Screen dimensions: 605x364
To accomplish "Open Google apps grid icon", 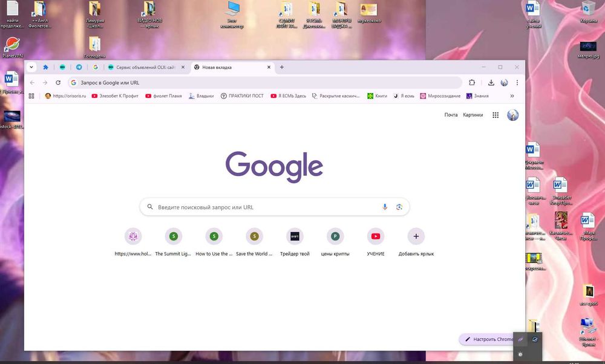I will (x=495, y=115).
